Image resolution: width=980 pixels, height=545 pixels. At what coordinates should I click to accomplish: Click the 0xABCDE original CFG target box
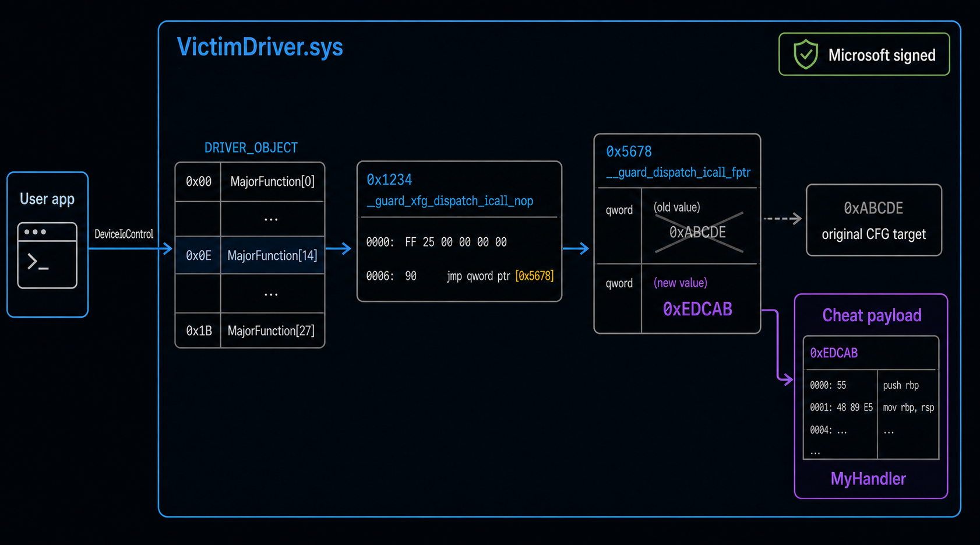(x=874, y=220)
